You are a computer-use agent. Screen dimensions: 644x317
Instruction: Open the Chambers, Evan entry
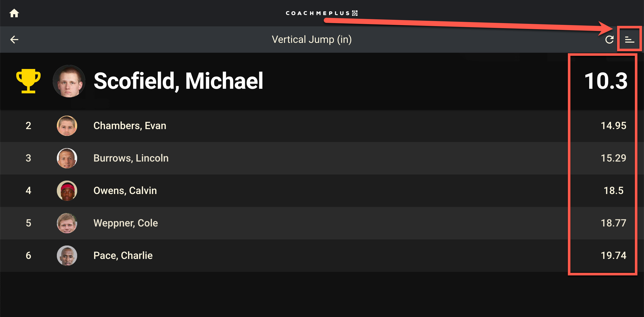(x=130, y=126)
